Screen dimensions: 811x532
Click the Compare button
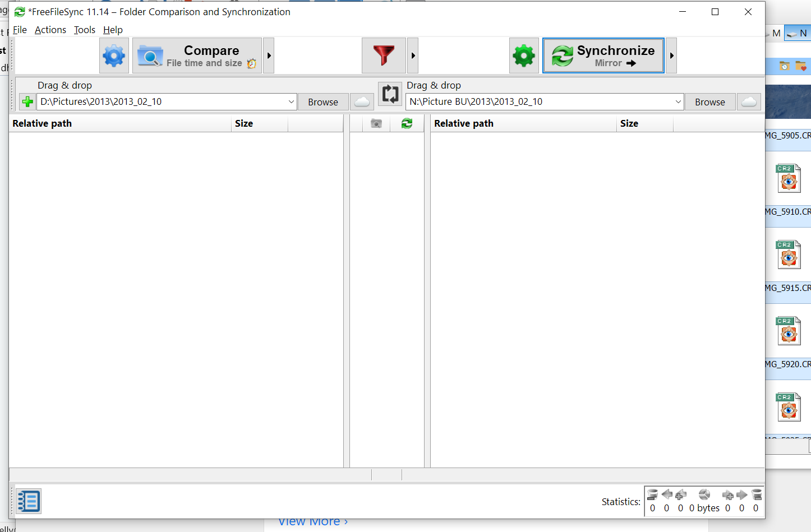click(197, 55)
